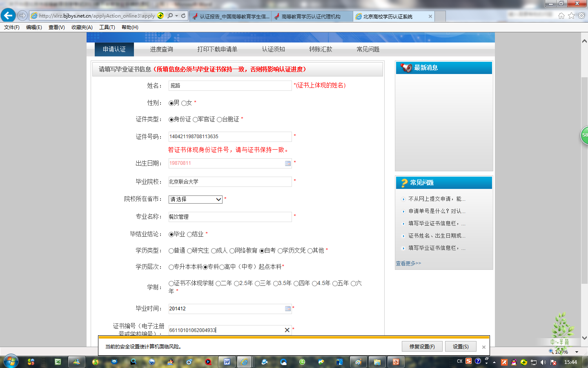
Task: Open calendar picker for 出生日期 field
Action: [288, 163]
